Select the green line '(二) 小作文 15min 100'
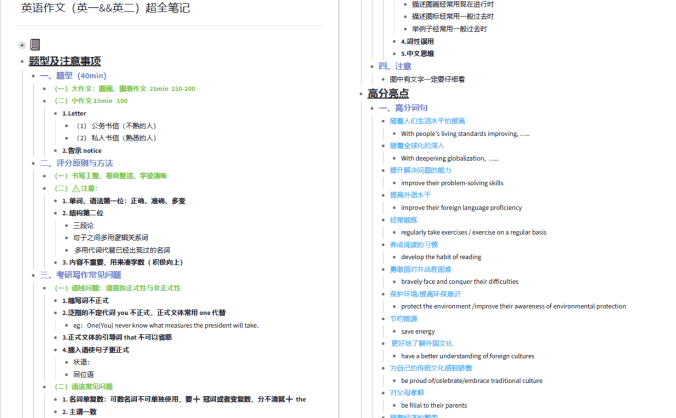The width and height of the screenshot is (676, 418). coord(91,101)
